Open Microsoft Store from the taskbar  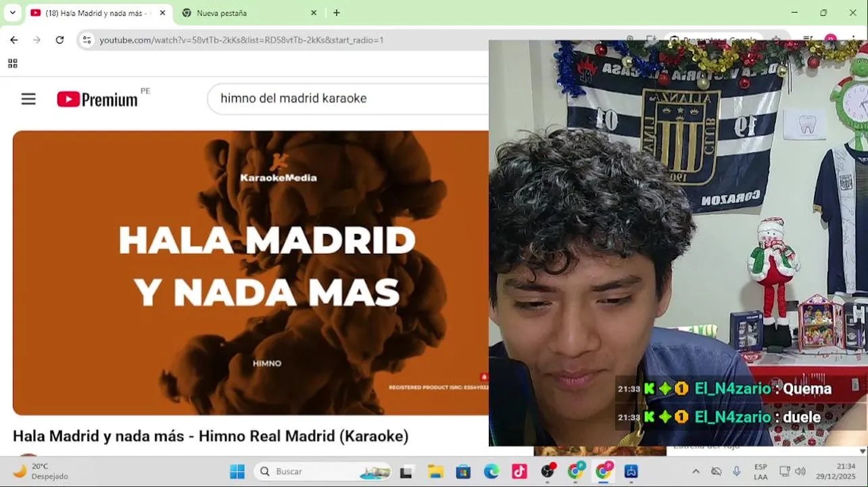[x=463, y=471]
